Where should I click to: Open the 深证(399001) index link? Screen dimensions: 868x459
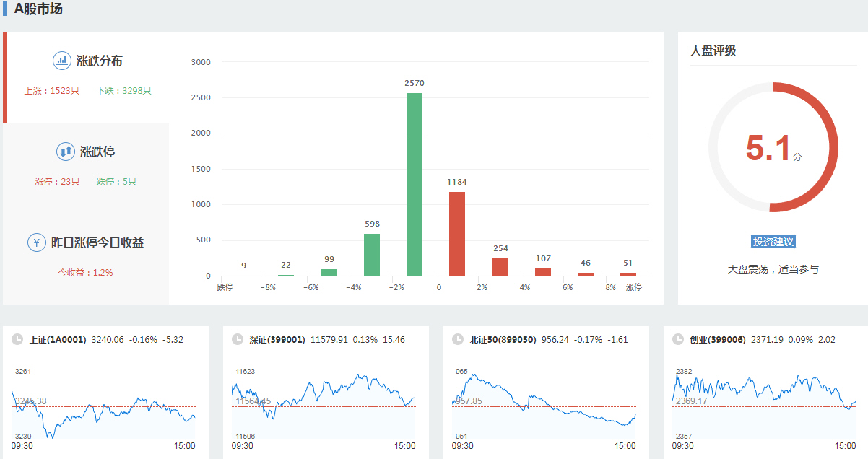coord(277,339)
